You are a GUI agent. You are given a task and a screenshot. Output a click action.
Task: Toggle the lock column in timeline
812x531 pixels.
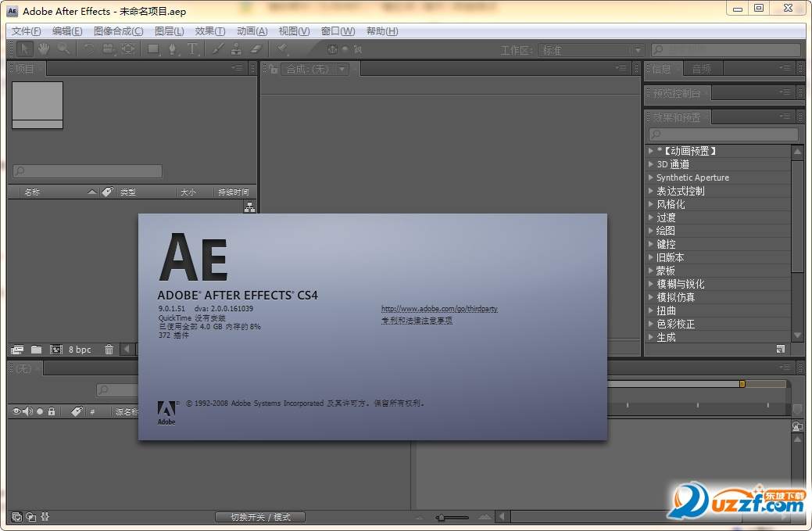point(52,411)
